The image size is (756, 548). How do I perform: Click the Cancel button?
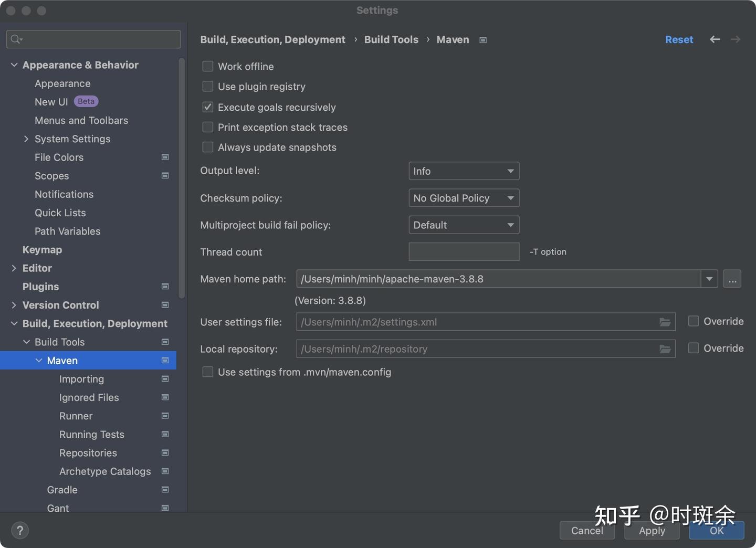587,530
